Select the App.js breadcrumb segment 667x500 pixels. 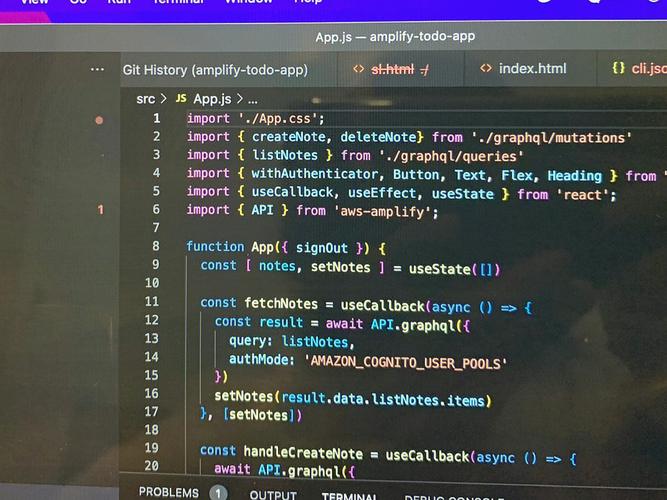click(x=212, y=99)
